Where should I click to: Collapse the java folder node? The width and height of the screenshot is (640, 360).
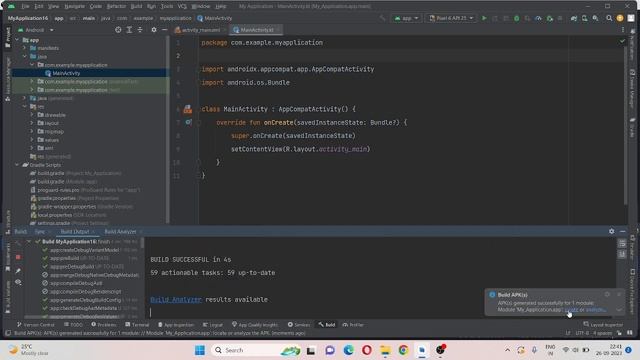coord(24,56)
